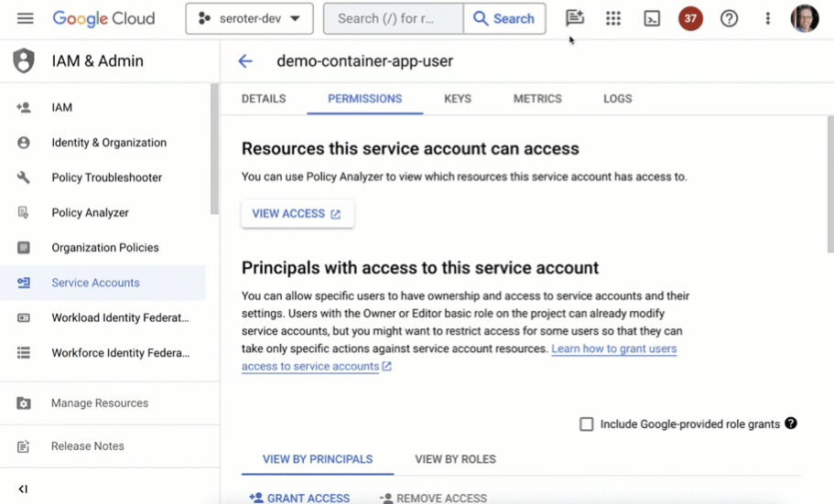Viewport: 834px width, 504px height.
Task: Select Policy Troubleshooter in the sidebar
Action: [x=106, y=177]
